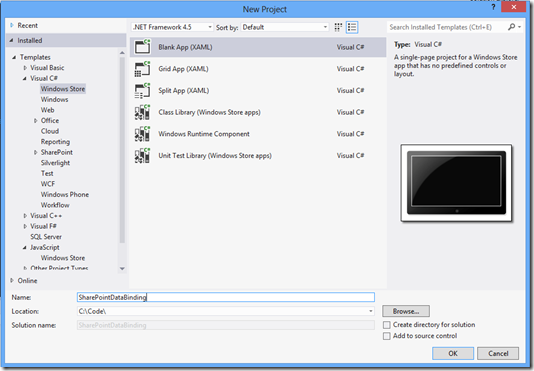The width and height of the screenshot is (534, 371).
Task: Check Add to source control
Action: tap(387, 336)
